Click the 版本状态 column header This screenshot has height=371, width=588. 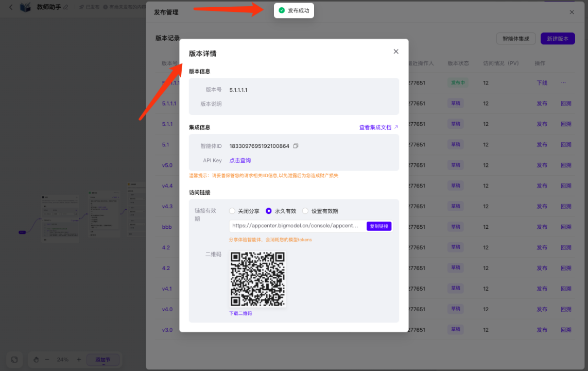pyautogui.click(x=458, y=63)
